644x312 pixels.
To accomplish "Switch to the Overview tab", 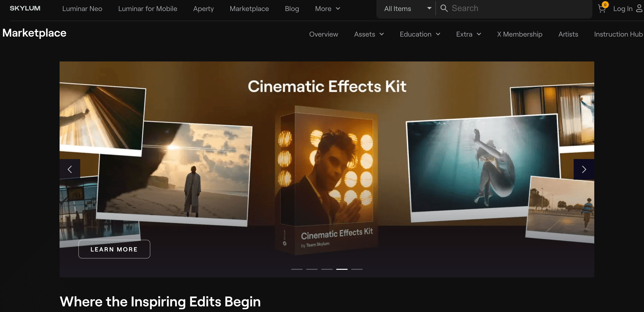I will click(x=323, y=34).
